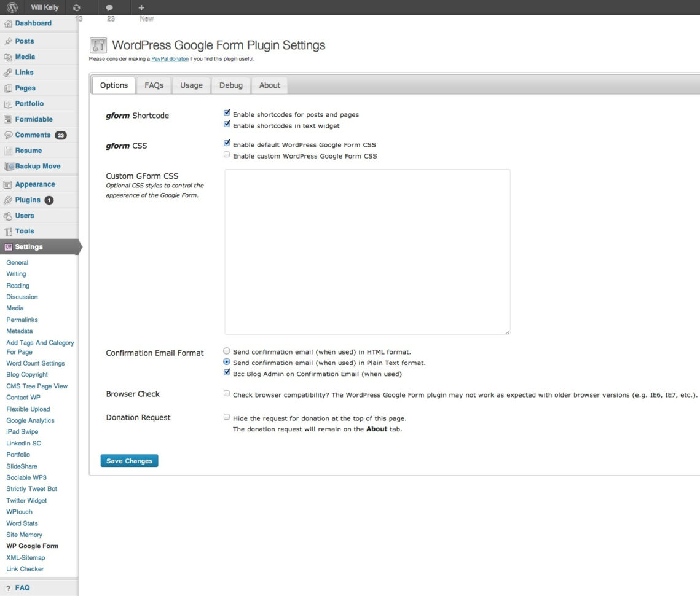The width and height of the screenshot is (700, 596).
Task: Hide the donation request option
Action: click(x=227, y=417)
